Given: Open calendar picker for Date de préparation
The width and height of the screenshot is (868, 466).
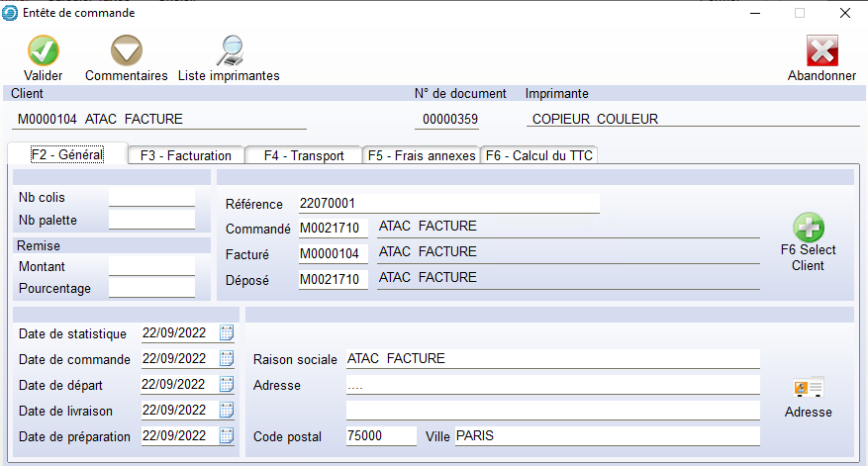Looking at the screenshot, I should (x=227, y=435).
